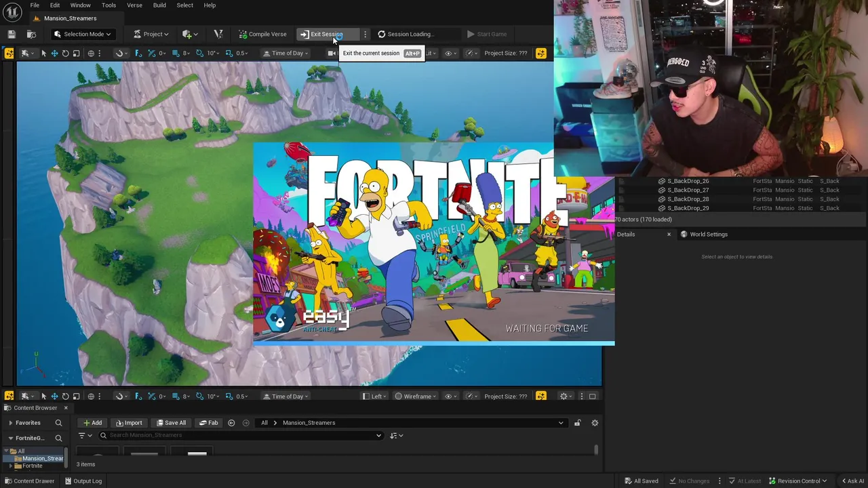Open the Edit menu
Viewport: 868px width, 488px height.
(x=55, y=5)
